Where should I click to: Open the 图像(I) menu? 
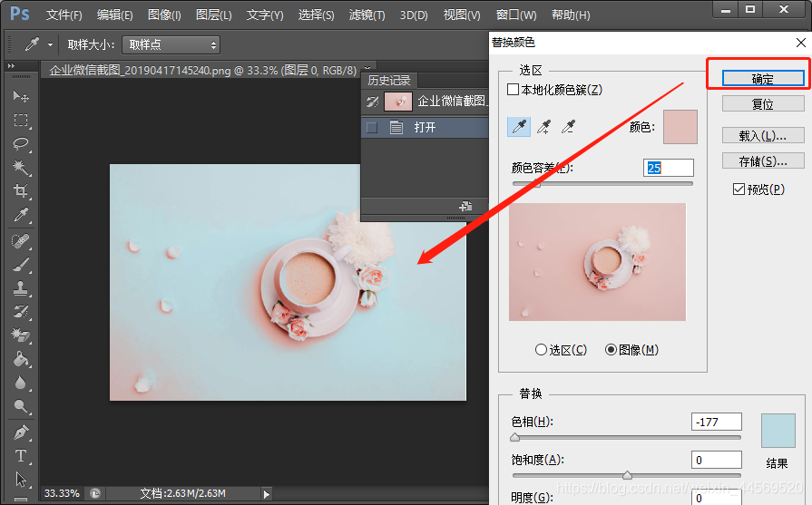click(x=164, y=15)
